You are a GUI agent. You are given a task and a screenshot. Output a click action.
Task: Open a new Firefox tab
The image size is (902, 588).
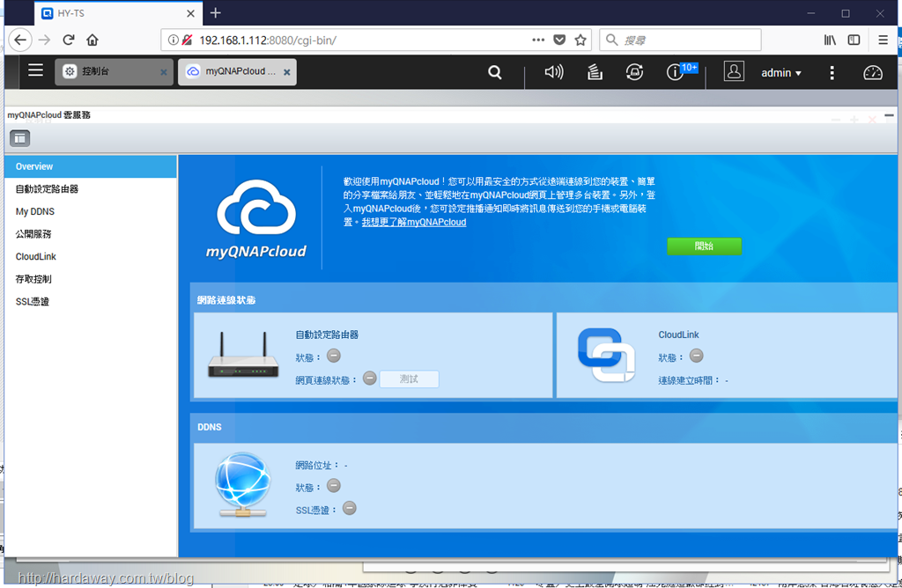(x=215, y=12)
